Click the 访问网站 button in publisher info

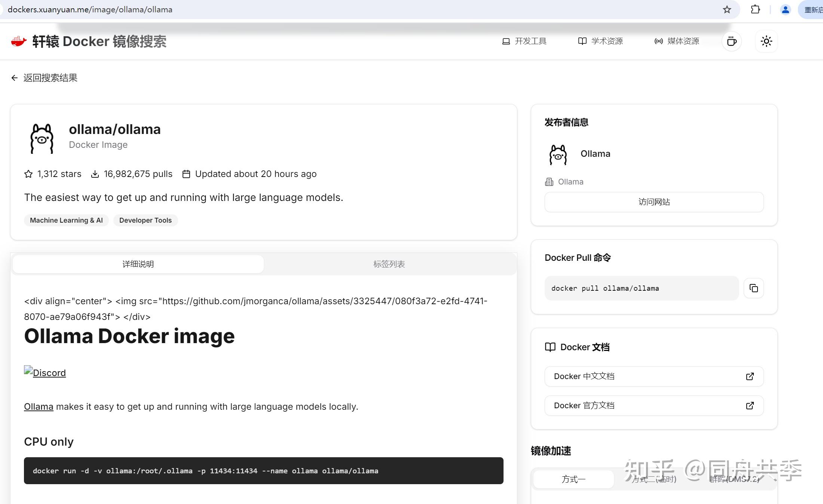654,202
